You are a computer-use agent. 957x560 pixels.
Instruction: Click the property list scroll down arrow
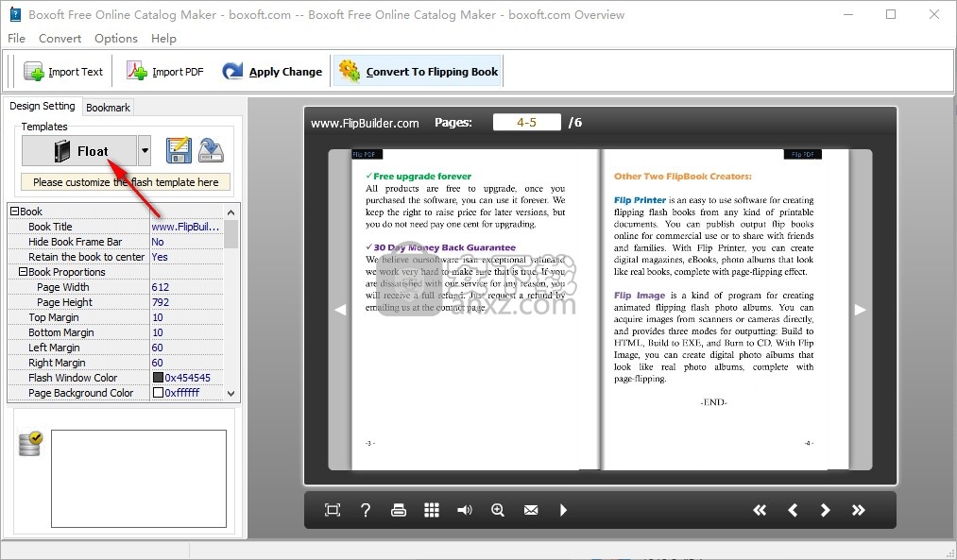pyautogui.click(x=231, y=394)
